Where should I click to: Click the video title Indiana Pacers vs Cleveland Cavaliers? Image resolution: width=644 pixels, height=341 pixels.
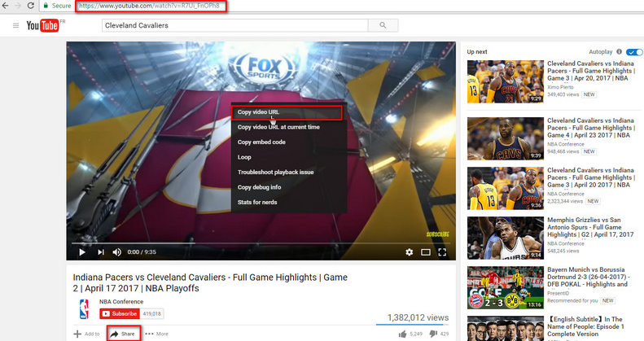click(210, 282)
